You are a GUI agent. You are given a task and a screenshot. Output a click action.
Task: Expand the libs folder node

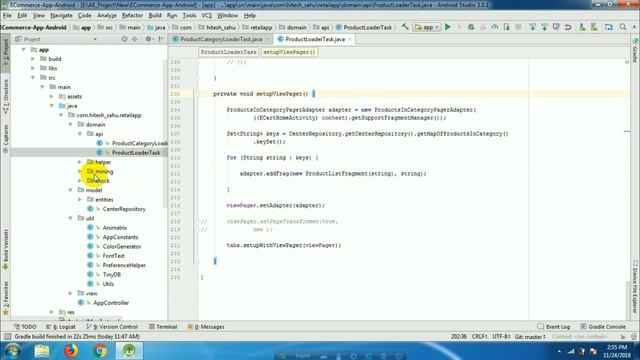[x=33, y=68]
